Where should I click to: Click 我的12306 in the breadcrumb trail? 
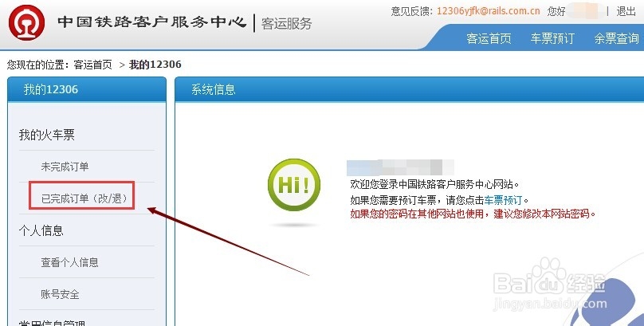[155, 65]
